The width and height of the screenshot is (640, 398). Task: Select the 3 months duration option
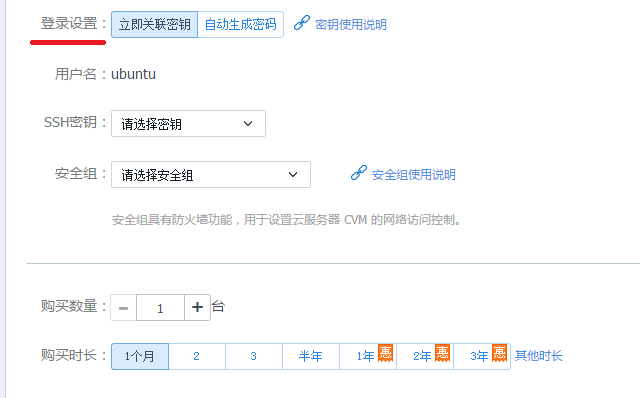pos(253,356)
